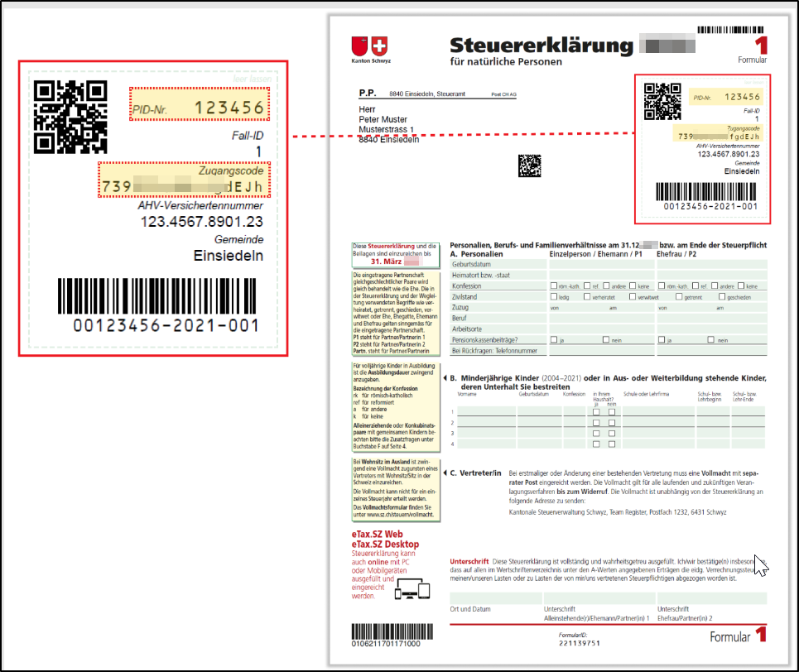Check the verheiratet Zivilstand box
Image resolution: width=799 pixels, height=672 pixels.
(x=587, y=296)
